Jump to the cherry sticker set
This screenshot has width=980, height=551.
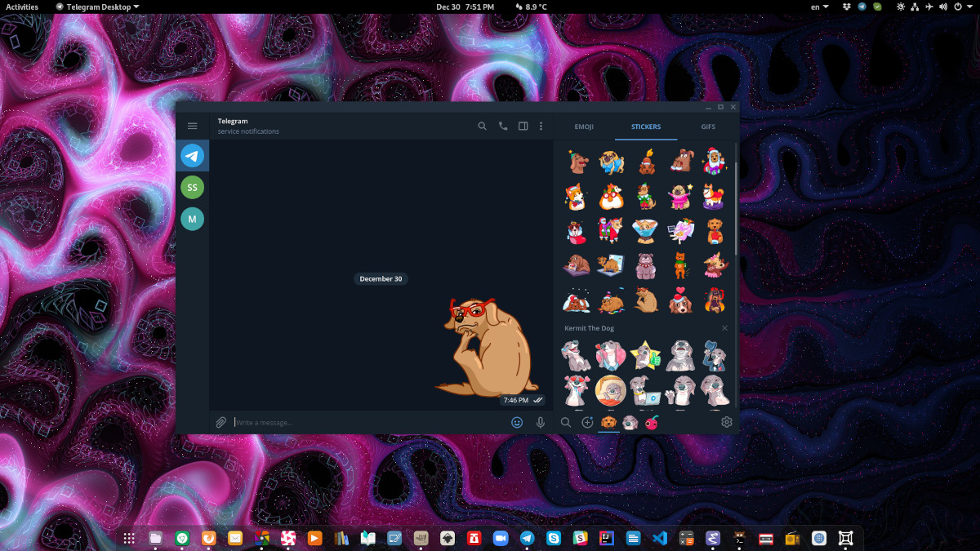click(x=652, y=422)
